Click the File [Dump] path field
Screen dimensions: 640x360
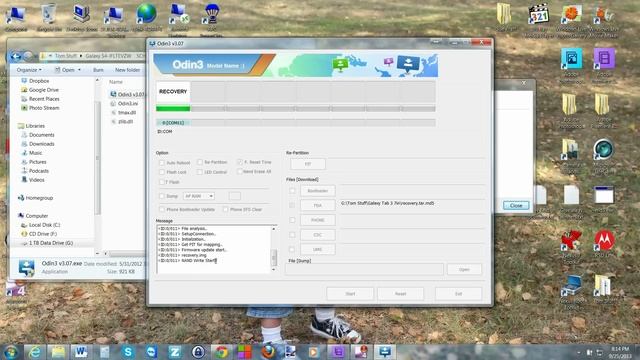click(364, 269)
